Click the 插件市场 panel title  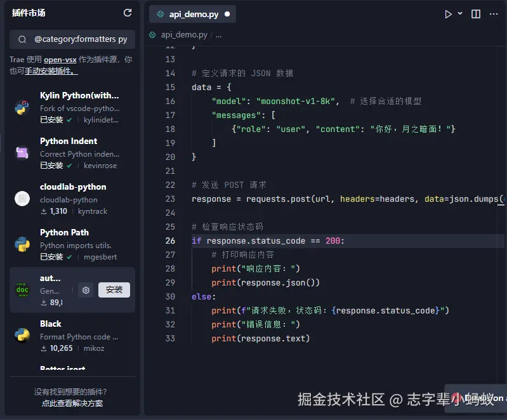29,13
